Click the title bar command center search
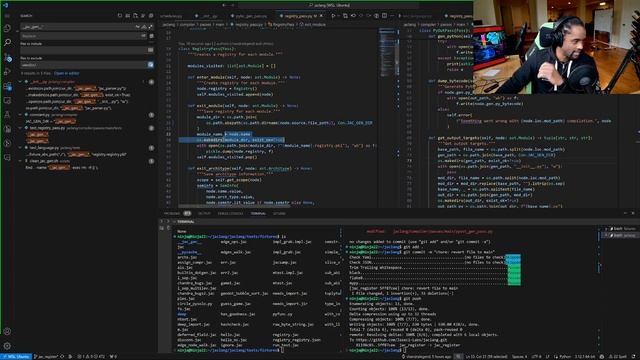This screenshot has width=640, height=360. (329, 5)
